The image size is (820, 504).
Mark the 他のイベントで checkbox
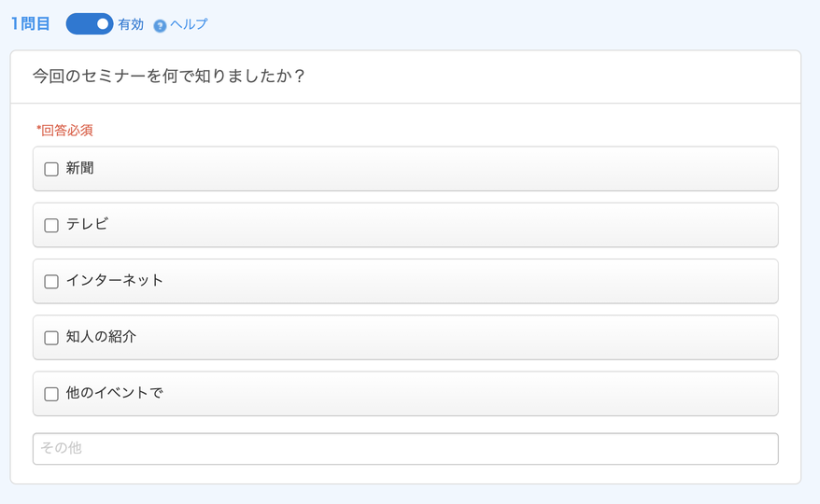click(x=51, y=394)
